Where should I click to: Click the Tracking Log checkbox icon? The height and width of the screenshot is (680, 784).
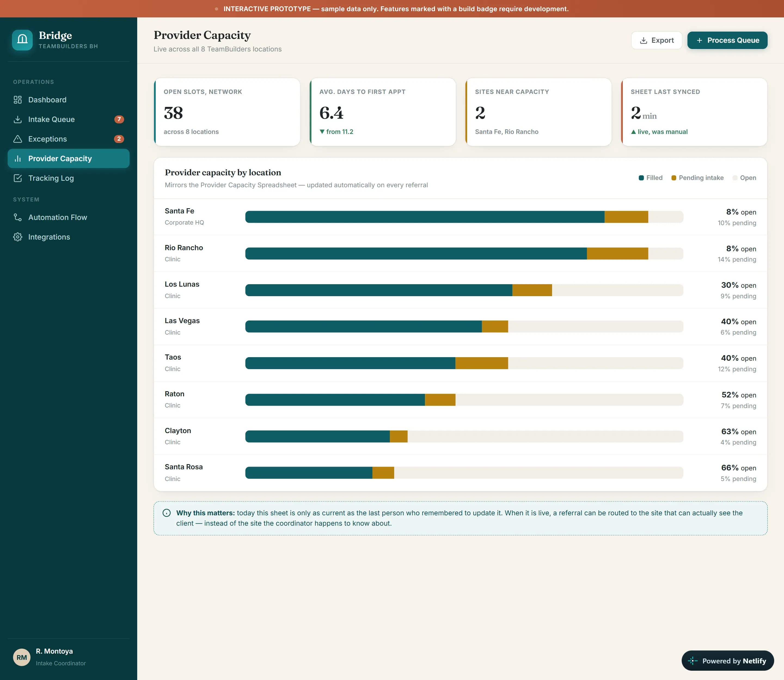point(17,178)
